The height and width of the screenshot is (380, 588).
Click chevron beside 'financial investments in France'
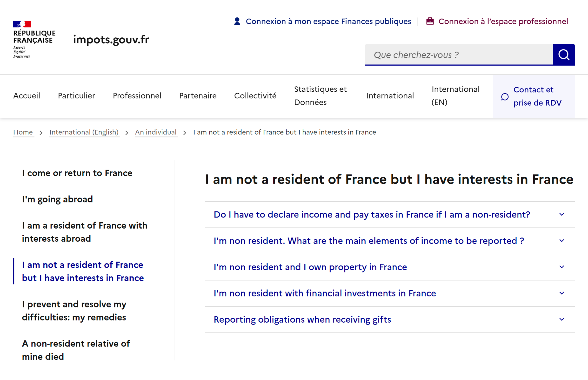(562, 293)
